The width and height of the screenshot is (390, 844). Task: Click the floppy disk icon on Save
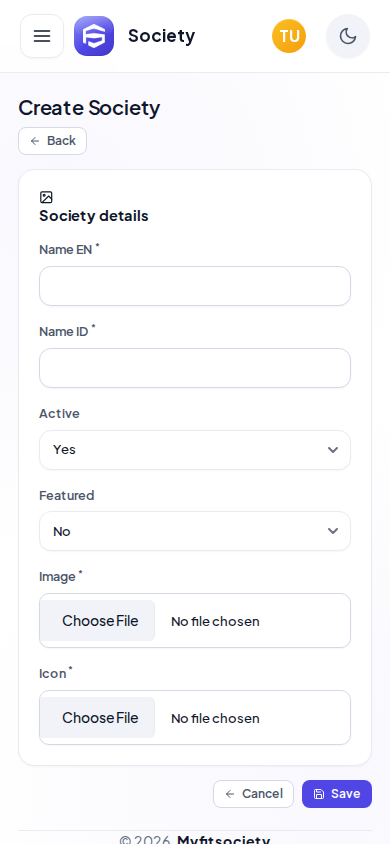pos(319,794)
